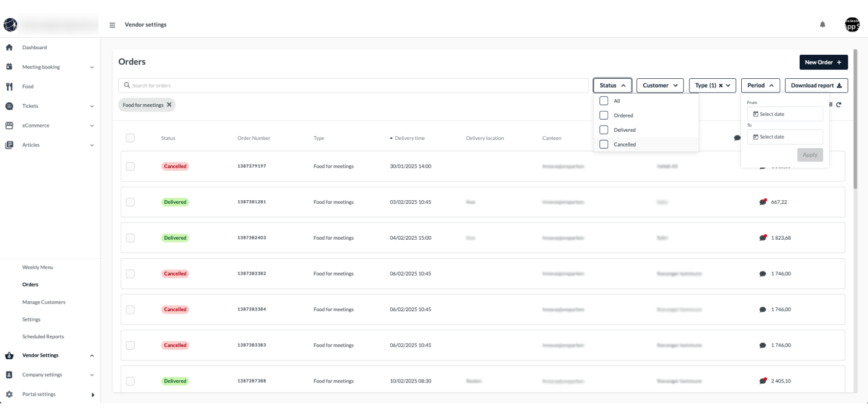Refresh the orders list
Viewport: 868px width, 414px height.
point(838,105)
